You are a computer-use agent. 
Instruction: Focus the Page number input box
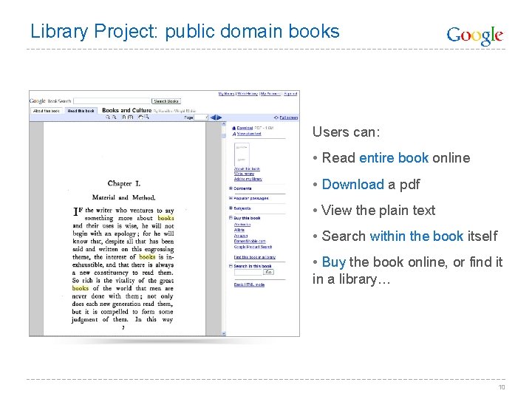click(x=201, y=117)
